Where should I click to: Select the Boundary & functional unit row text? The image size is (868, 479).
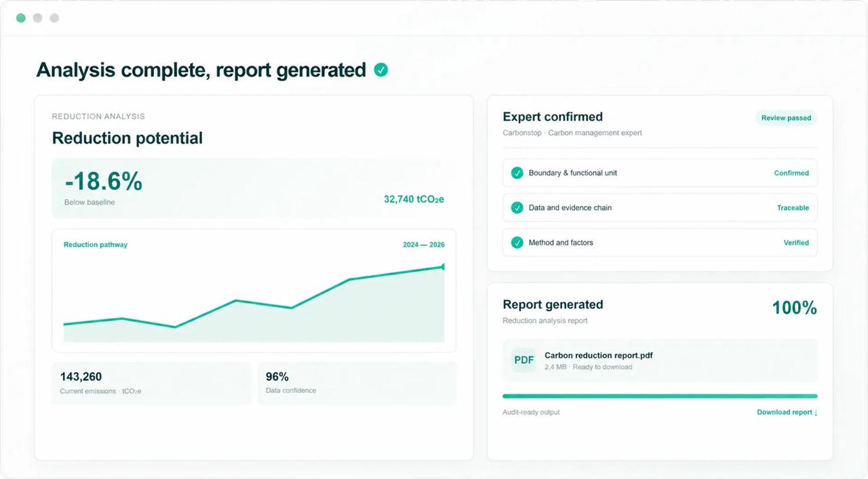573,173
